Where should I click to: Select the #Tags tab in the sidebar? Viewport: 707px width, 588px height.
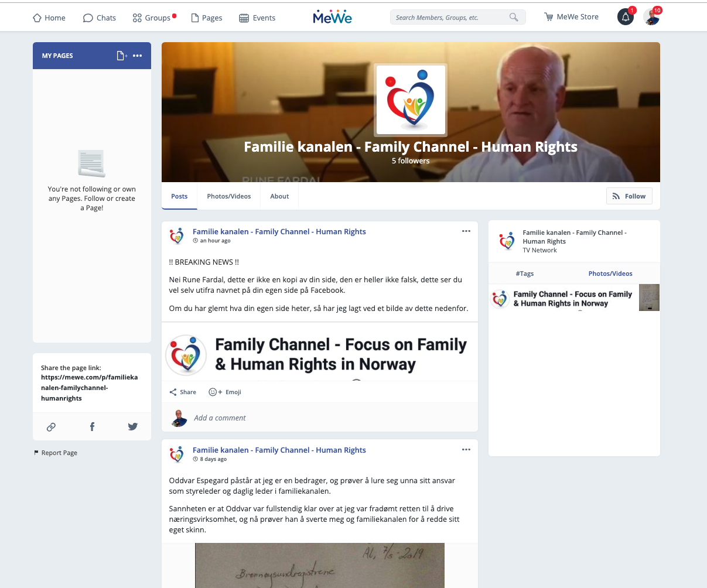[525, 274]
